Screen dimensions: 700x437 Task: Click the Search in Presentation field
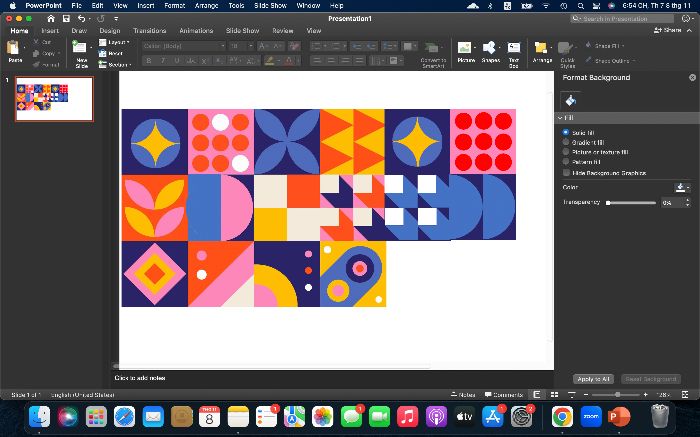[622, 19]
